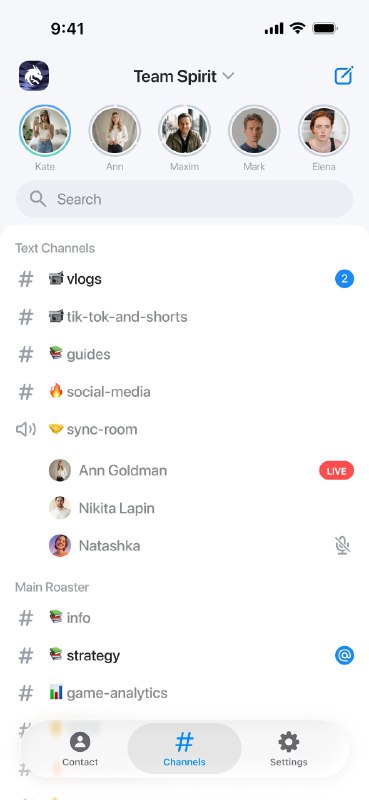Click the hash icon next to guides
The width and height of the screenshot is (369, 800).
click(x=26, y=354)
